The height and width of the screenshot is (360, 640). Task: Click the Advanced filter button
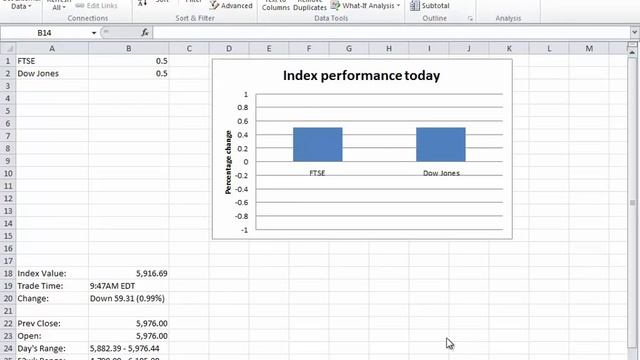point(231,5)
